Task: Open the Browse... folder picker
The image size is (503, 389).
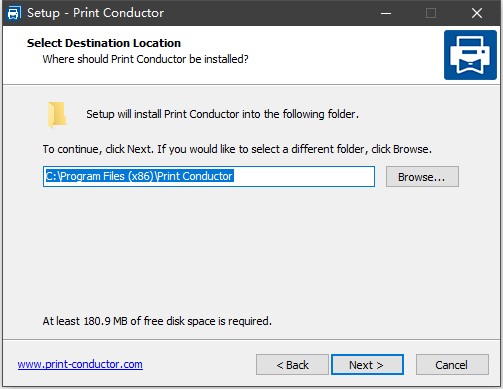Action: click(422, 177)
